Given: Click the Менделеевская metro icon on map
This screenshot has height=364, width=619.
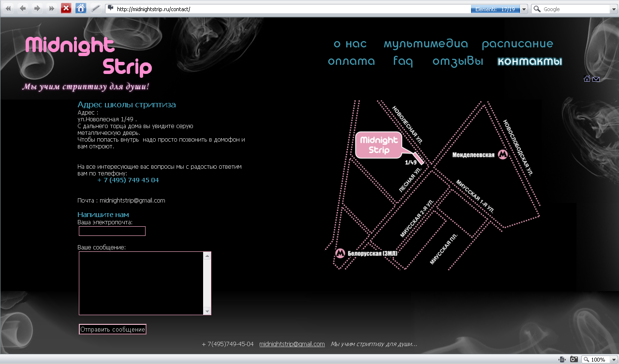Looking at the screenshot, I should [x=503, y=155].
